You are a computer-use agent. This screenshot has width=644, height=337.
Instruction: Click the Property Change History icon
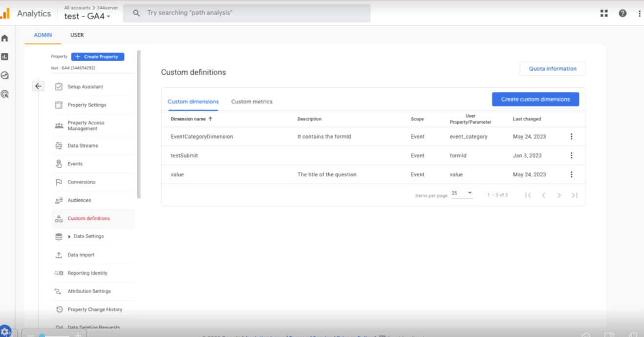tap(59, 309)
